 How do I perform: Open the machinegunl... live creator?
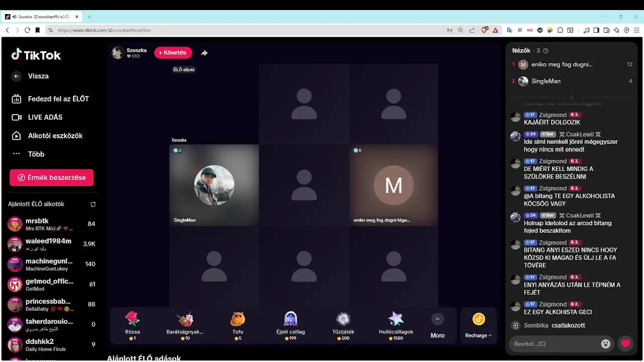pyautogui.click(x=52, y=264)
